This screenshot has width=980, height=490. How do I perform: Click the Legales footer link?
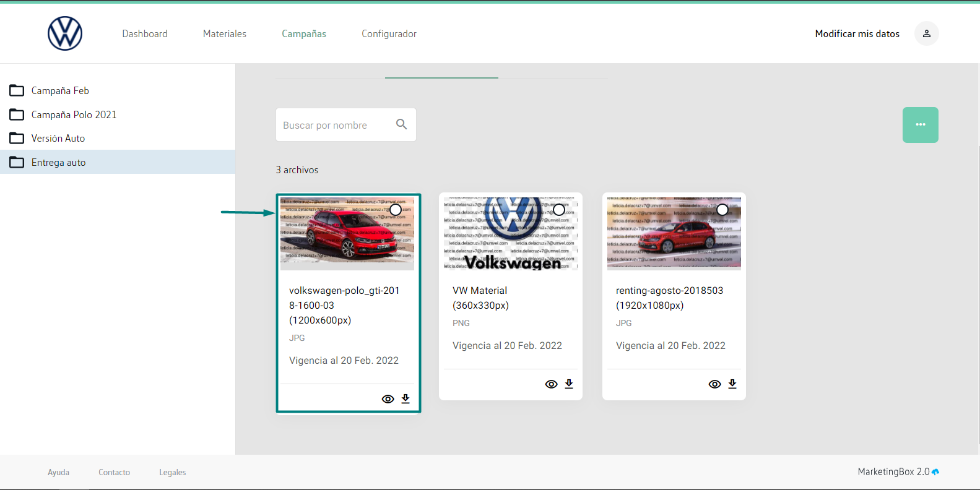click(x=173, y=472)
